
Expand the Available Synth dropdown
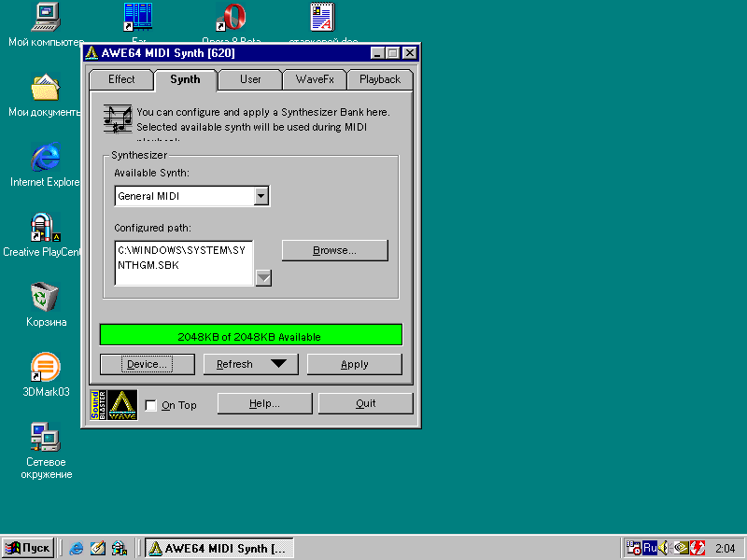tap(261, 196)
